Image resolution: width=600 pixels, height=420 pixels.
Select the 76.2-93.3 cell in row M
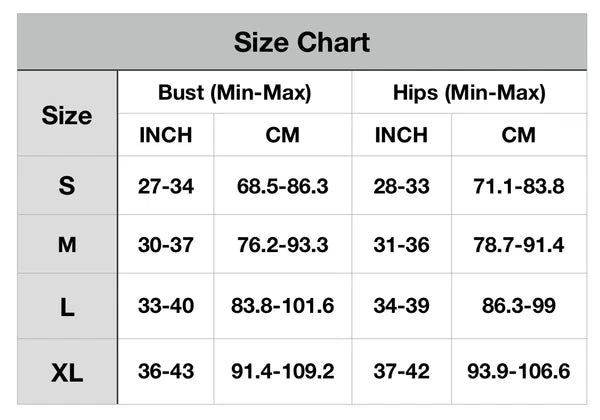[282, 244]
